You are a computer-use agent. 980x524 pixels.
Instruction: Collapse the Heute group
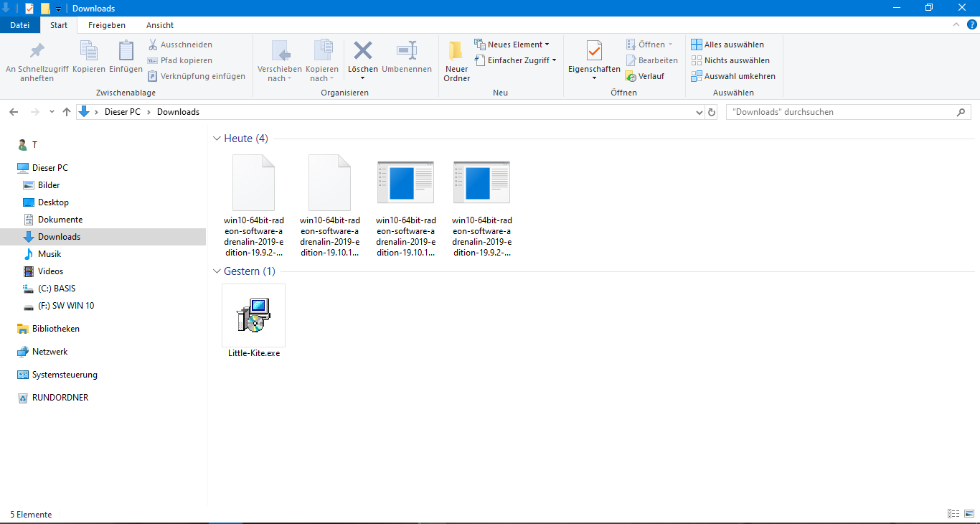pos(217,138)
